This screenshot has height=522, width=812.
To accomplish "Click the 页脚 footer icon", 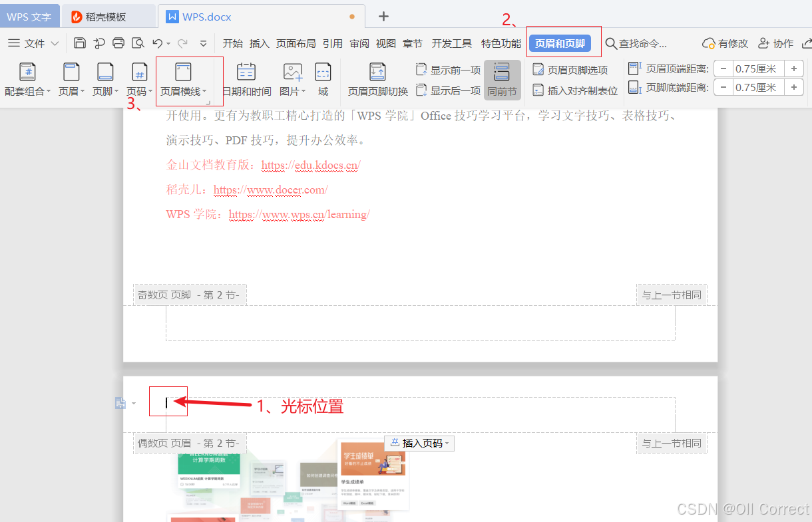I will pyautogui.click(x=105, y=72).
